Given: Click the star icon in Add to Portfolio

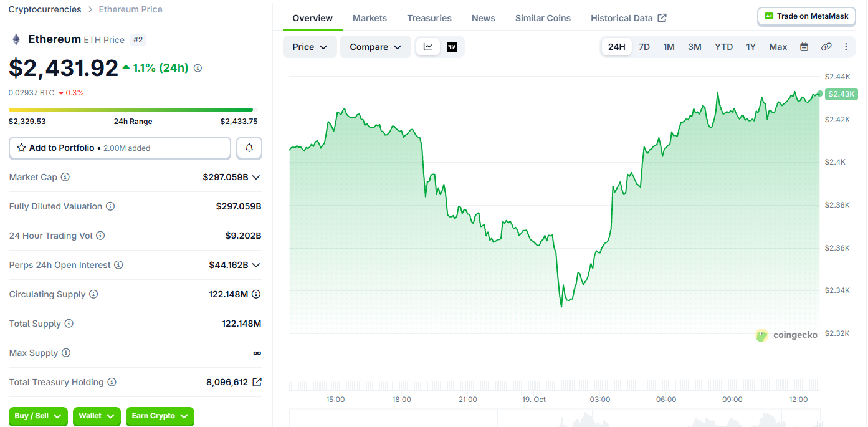Looking at the screenshot, I should (22, 148).
